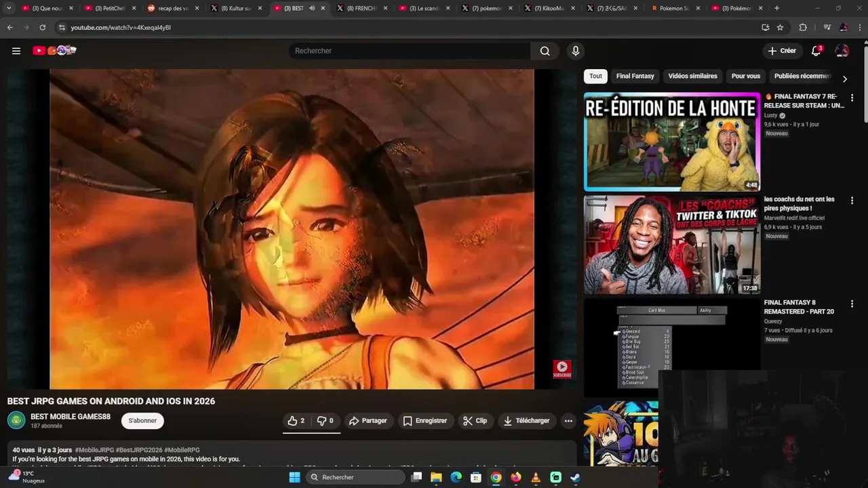Screen dimensions: 868x488
Task: Open the notifications bell
Action: 816,51
